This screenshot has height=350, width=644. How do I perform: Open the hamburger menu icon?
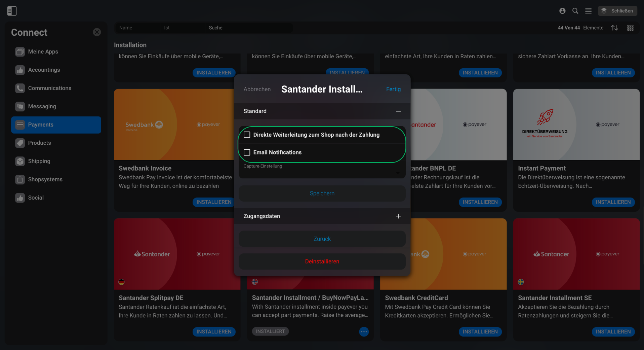coord(588,11)
